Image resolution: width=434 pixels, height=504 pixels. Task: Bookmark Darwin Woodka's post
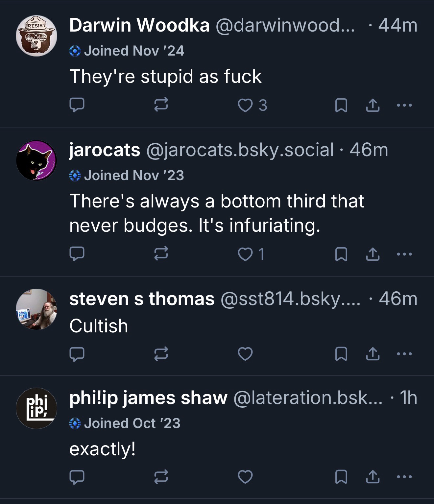click(341, 106)
